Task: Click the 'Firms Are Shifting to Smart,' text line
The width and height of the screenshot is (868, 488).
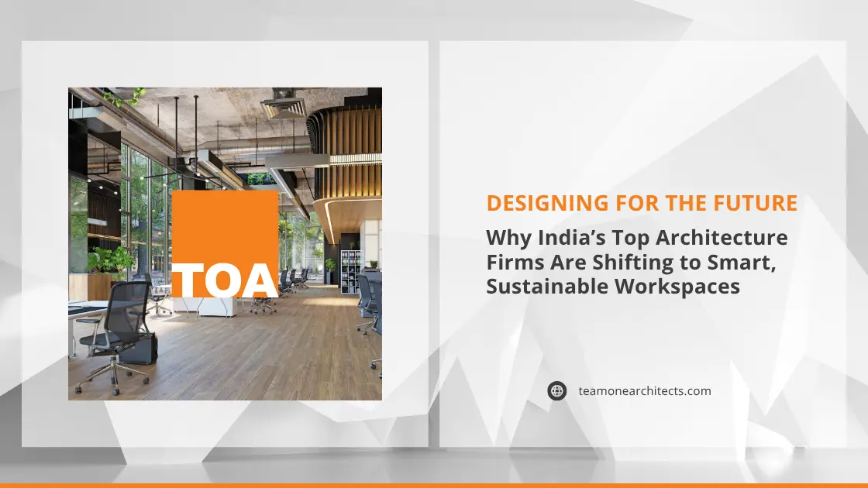Action: [631, 263]
